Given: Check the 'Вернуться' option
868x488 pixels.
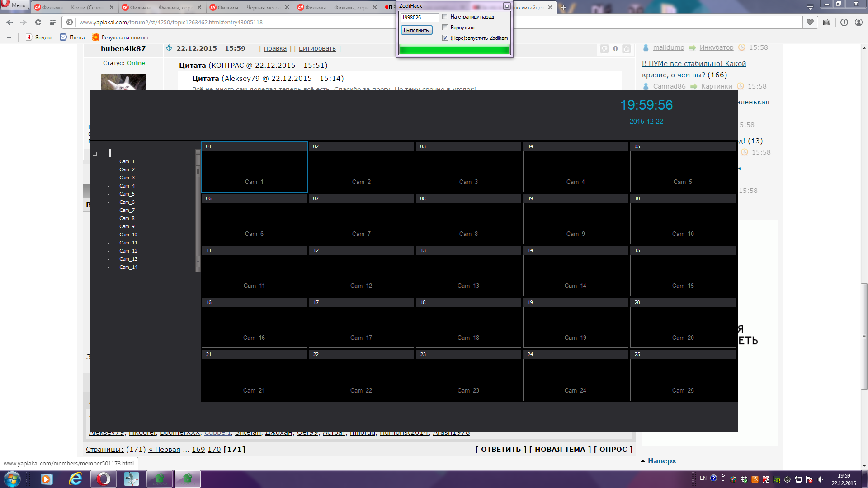Looking at the screenshot, I should [445, 28].
